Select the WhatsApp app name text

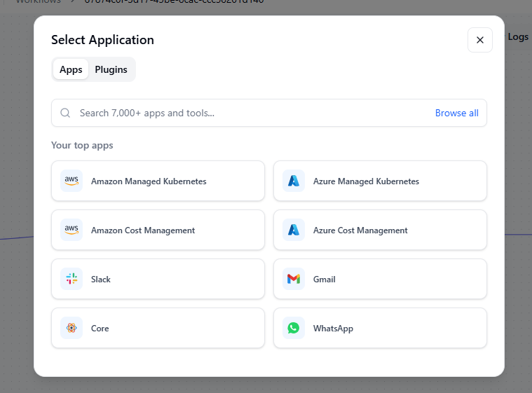(x=333, y=329)
